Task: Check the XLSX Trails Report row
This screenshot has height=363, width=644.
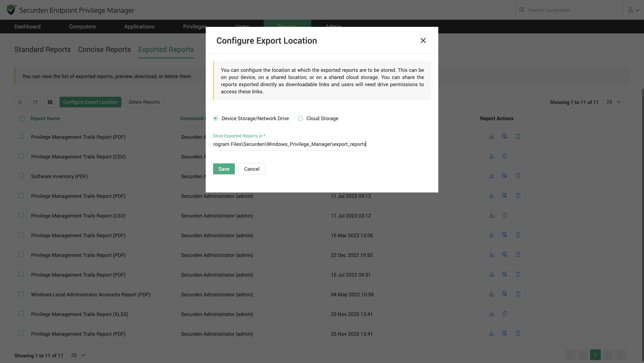Action: (21, 314)
